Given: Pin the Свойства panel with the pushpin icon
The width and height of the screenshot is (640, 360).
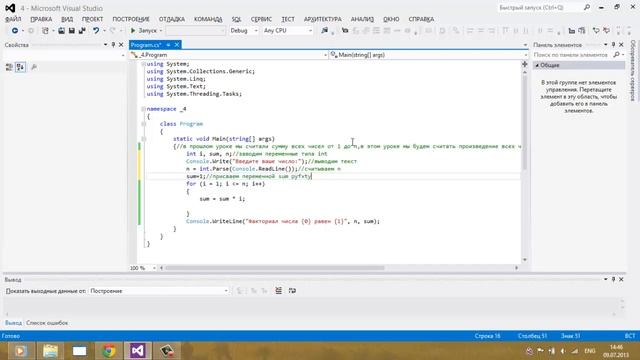Looking at the screenshot, I should (x=113, y=45).
